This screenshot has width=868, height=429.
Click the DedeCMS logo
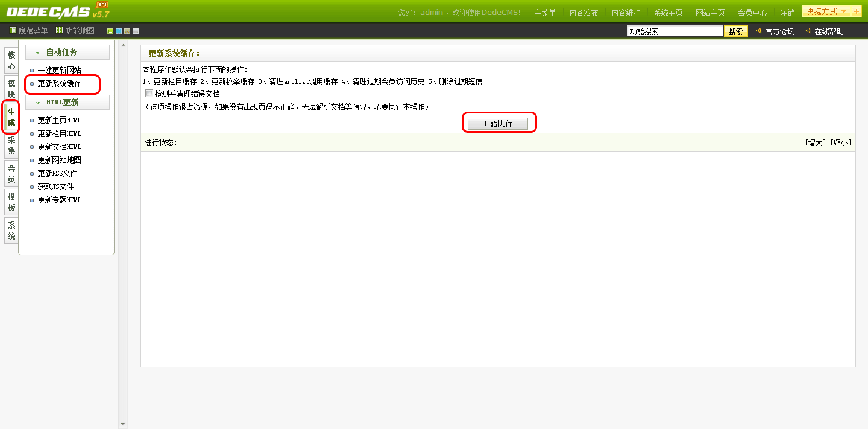tap(48, 12)
